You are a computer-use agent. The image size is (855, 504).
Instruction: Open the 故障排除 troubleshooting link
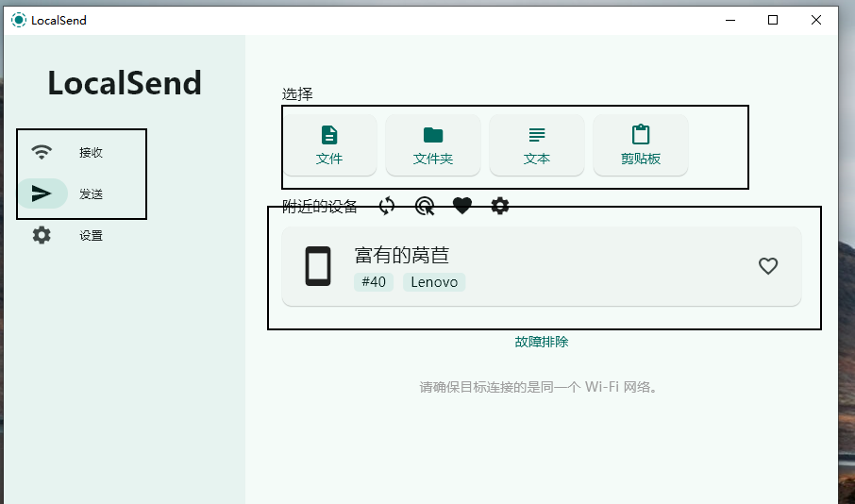(x=542, y=342)
